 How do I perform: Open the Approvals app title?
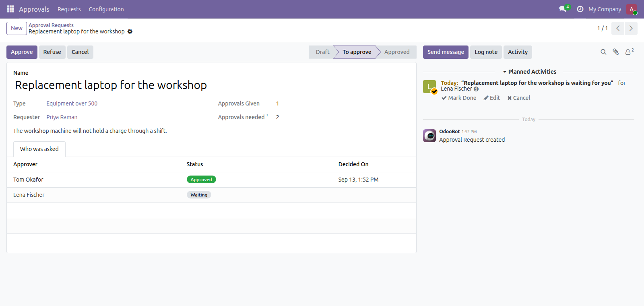tap(34, 9)
